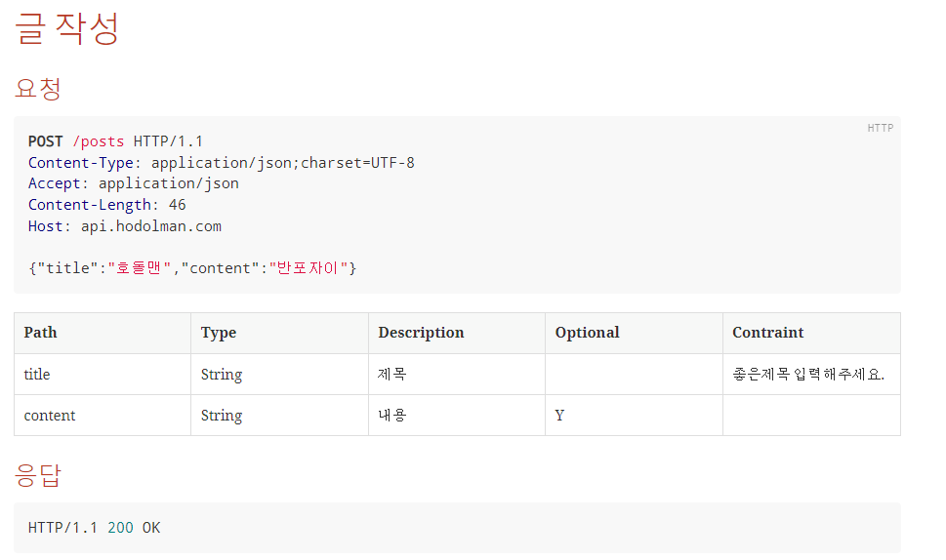Click the Content-Length header line
946x560 pixels.
[x=106, y=205]
